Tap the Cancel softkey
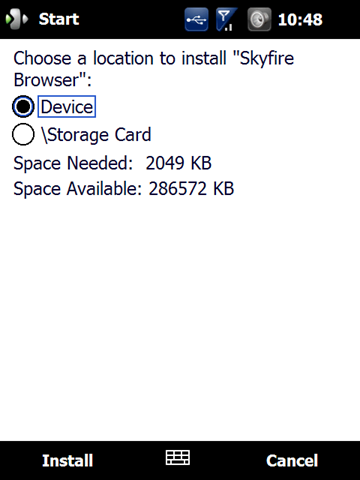Screen dimensions: 360x480 (292, 460)
